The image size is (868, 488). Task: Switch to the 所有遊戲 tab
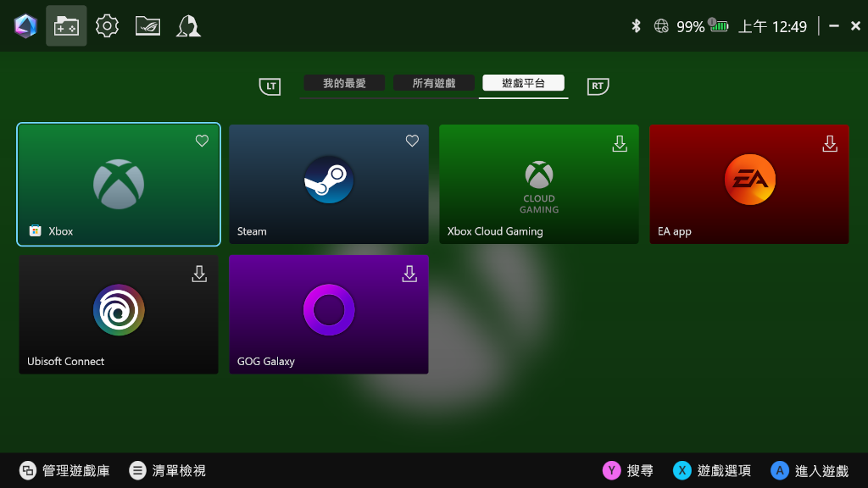tap(434, 83)
